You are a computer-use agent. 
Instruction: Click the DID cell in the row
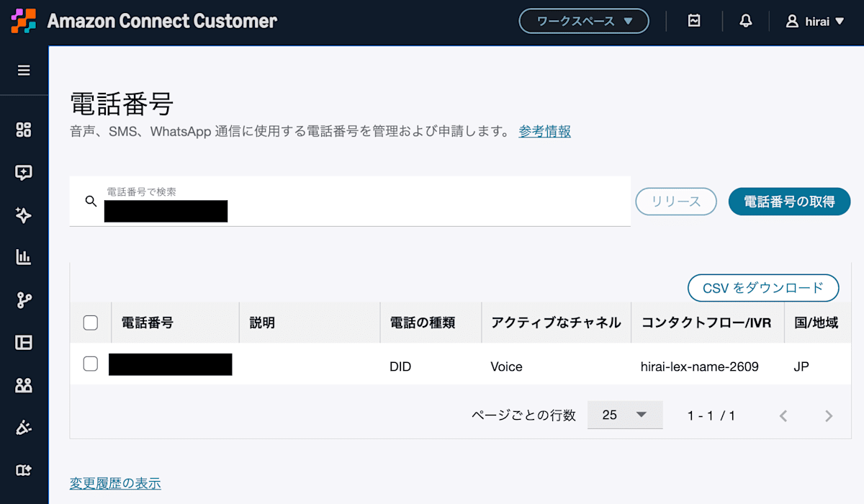(400, 366)
